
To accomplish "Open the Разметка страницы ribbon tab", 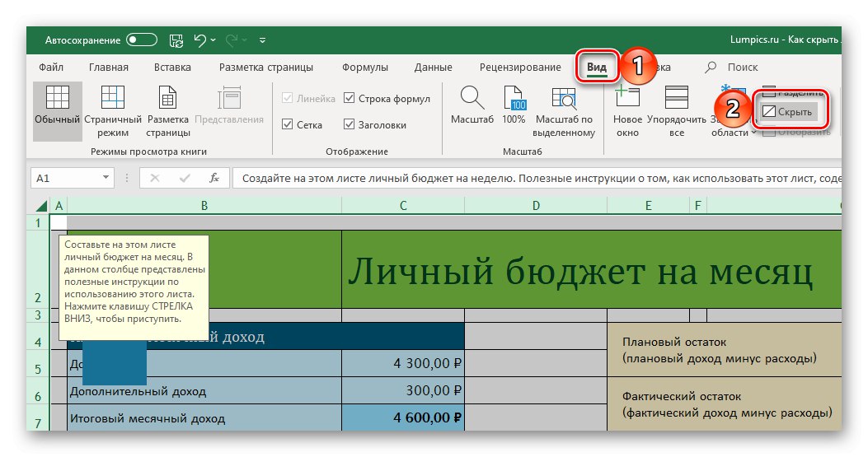I will [265, 67].
